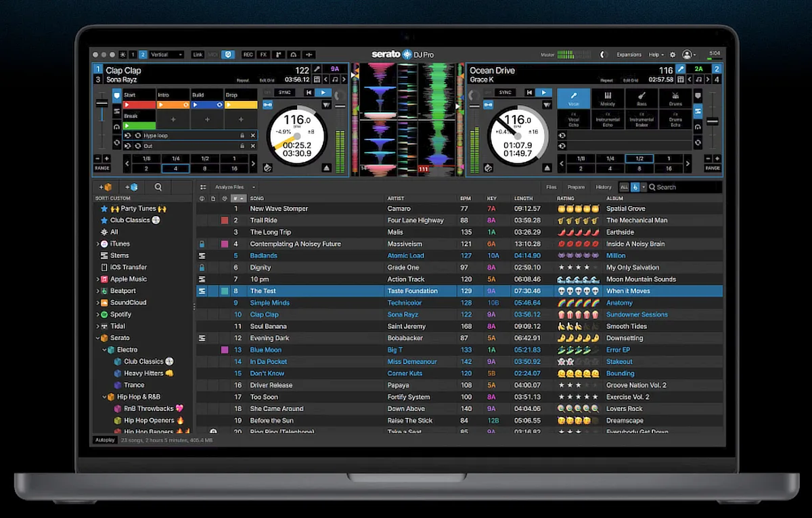The height and width of the screenshot is (518, 812).
Task: Toggle the Link button
Action: click(197, 54)
